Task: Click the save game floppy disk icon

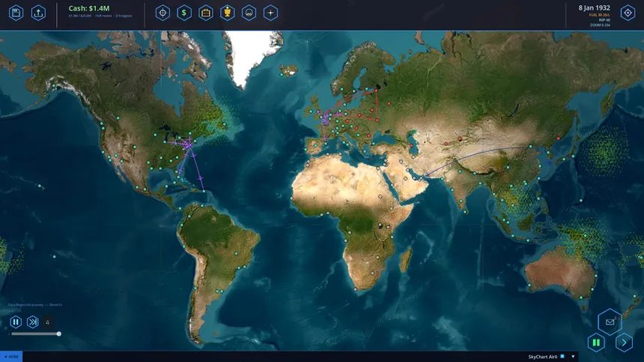Action: pyautogui.click(x=16, y=13)
